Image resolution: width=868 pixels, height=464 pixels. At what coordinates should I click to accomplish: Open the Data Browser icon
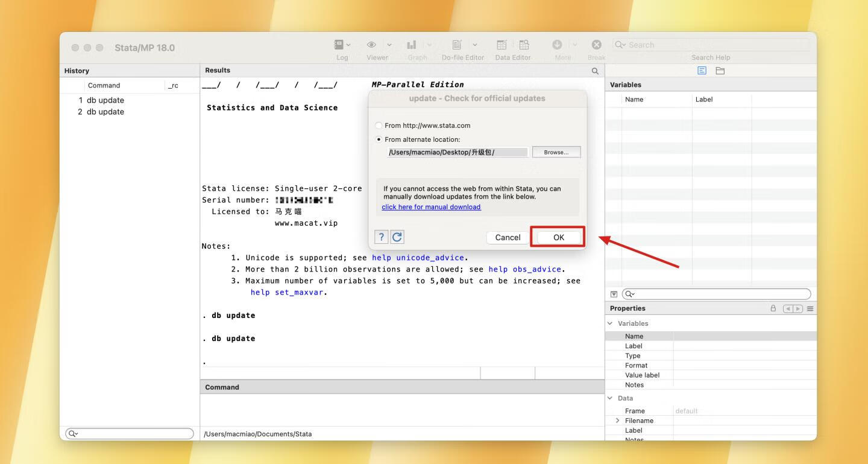[524, 45]
